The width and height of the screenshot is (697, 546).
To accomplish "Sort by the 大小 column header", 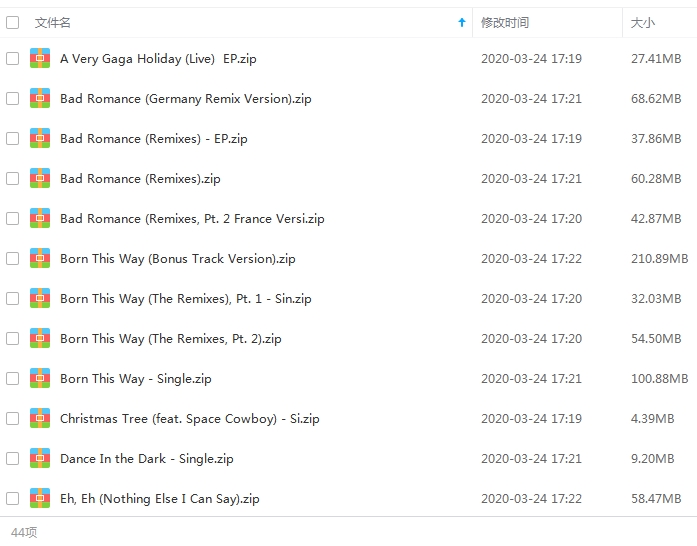I will click(x=643, y=22).
